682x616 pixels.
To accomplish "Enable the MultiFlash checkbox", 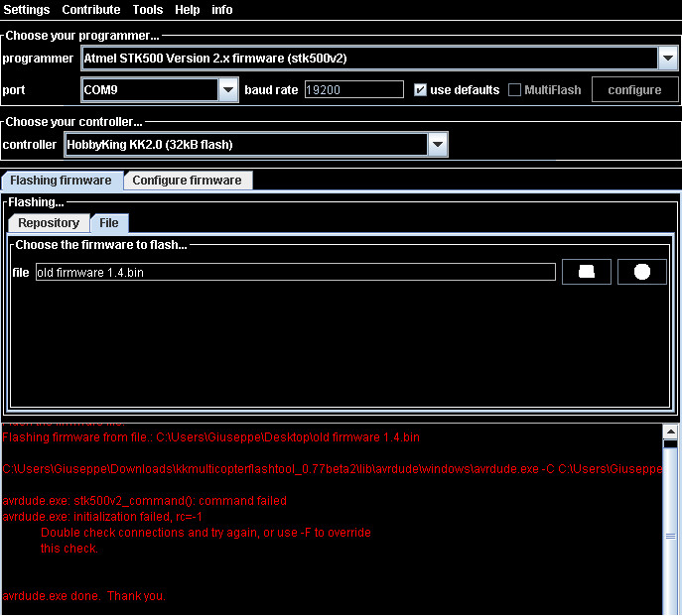I will pos(514,90).
